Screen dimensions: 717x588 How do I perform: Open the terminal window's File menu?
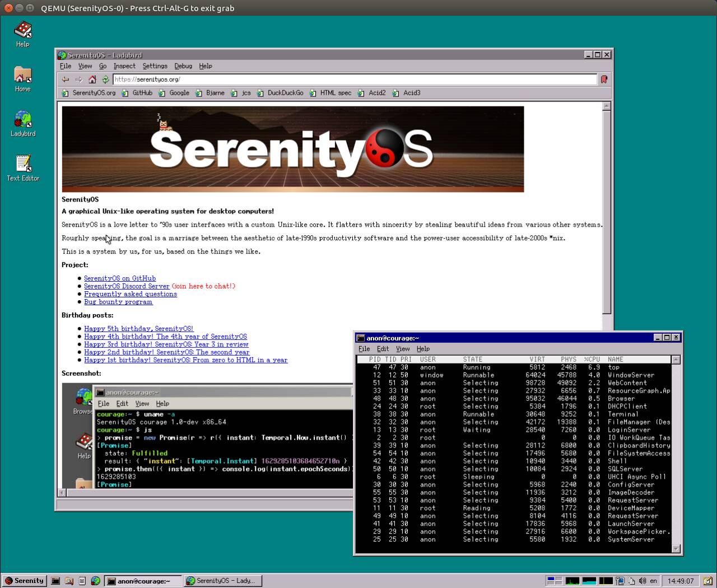[364, 349]
